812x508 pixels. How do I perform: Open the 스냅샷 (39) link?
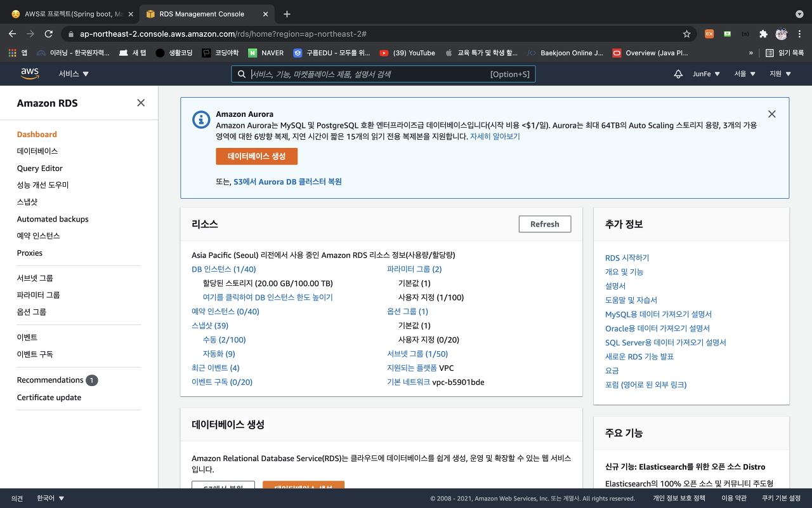click(210, 326)
